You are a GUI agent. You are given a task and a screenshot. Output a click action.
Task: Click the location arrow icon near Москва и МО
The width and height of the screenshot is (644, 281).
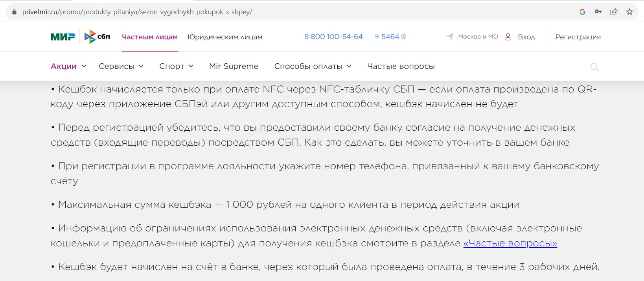[450, 37]
